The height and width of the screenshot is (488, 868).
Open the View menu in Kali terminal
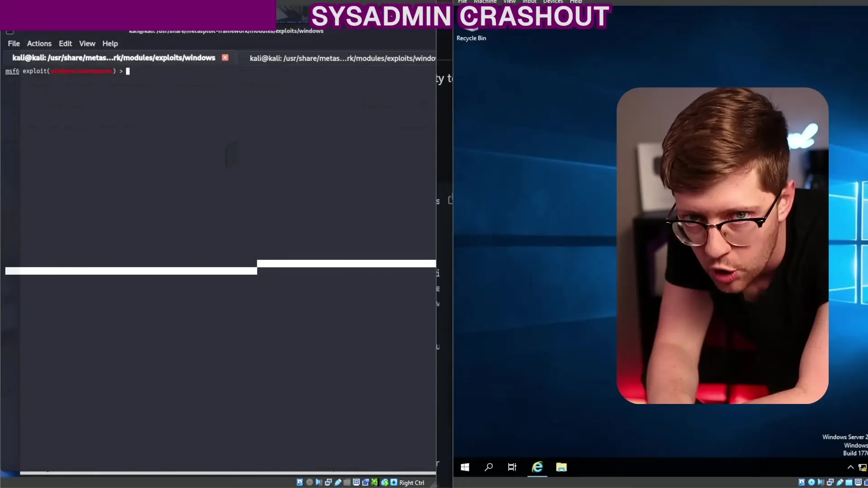pos(87,43)
